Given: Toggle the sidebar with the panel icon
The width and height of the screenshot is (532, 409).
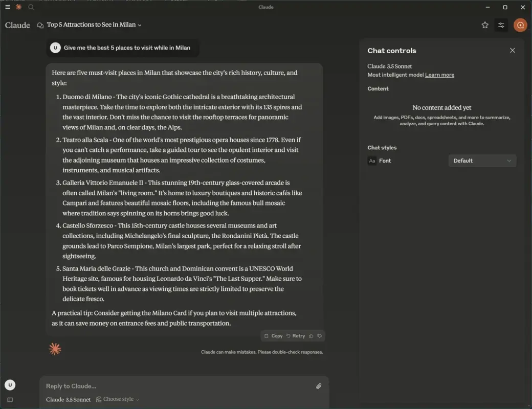Looking at the screenshot, I should 10,400.
